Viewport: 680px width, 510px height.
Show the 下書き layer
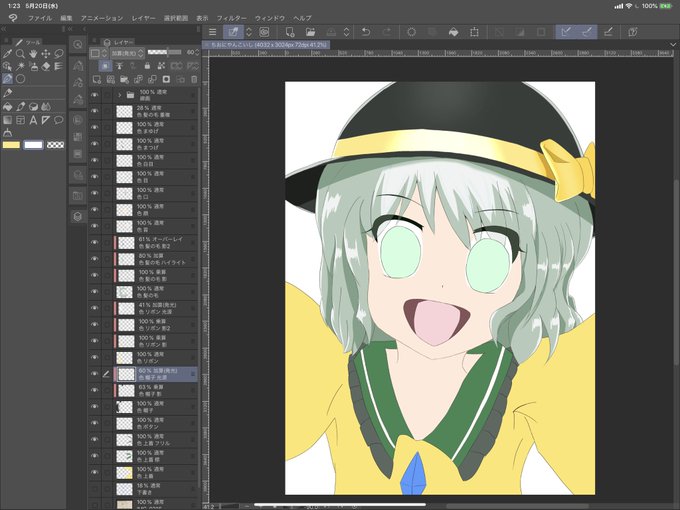coord(95,489)
